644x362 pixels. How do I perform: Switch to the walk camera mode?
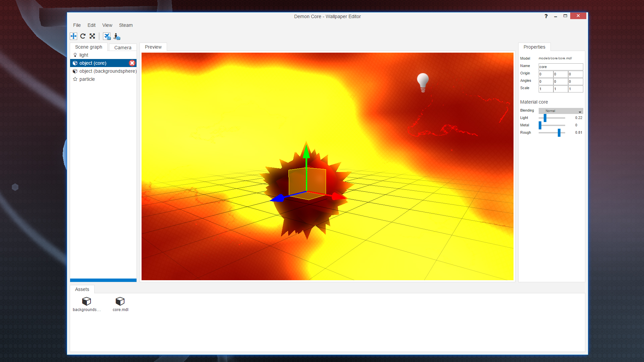117,36
